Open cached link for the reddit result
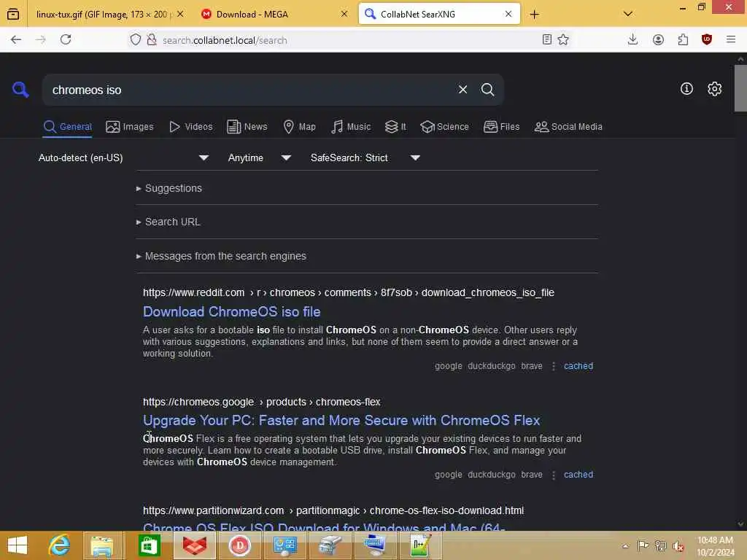The height and width of the screenshot is (560, 747). [578, 366]
